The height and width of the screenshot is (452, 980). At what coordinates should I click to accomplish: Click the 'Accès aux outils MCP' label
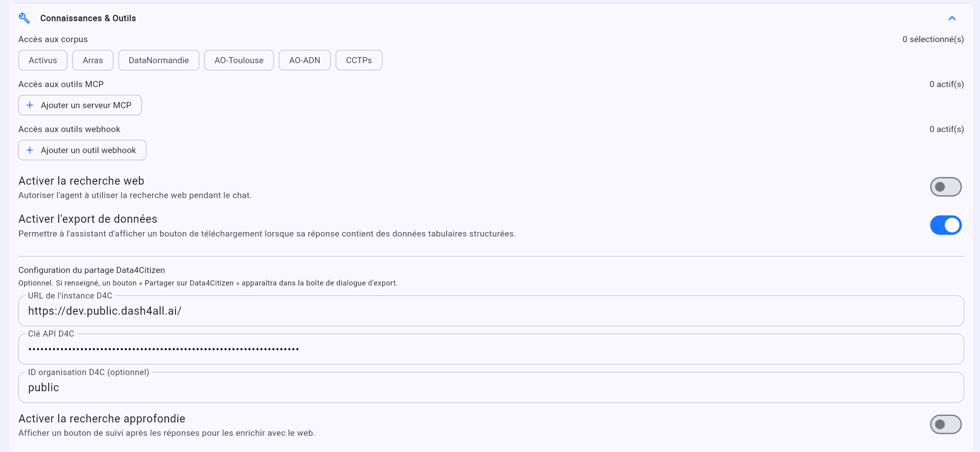pyautogui.click(x=61, y=85)
